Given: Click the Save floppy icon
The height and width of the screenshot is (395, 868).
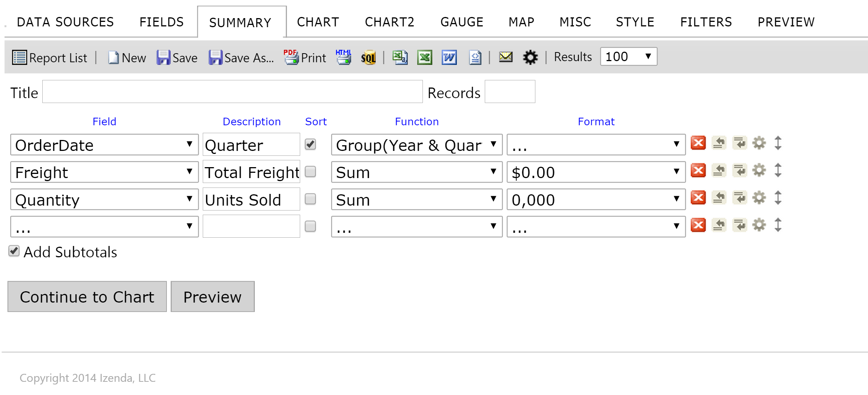Looking at the screenshot, I should pyautogui.click(x=163, y=57).
